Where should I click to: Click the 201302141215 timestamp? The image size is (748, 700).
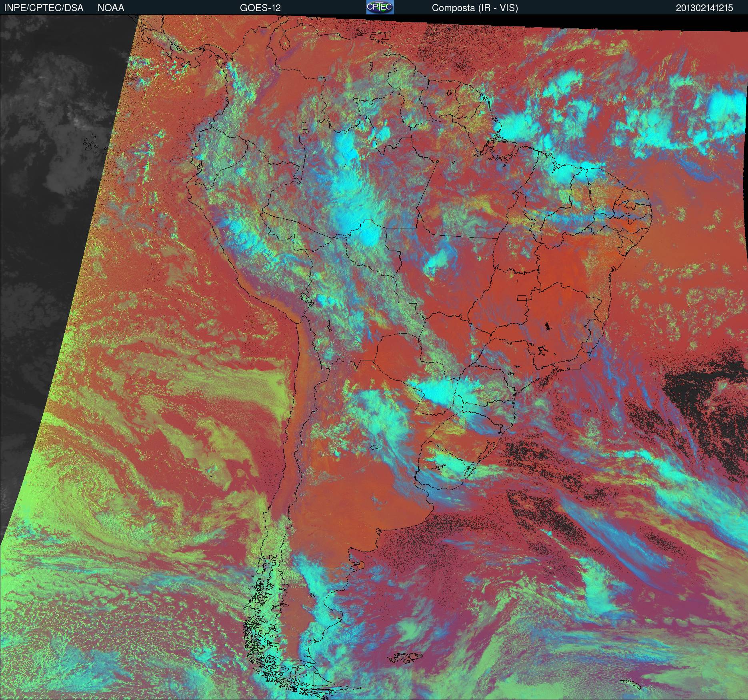704,8
